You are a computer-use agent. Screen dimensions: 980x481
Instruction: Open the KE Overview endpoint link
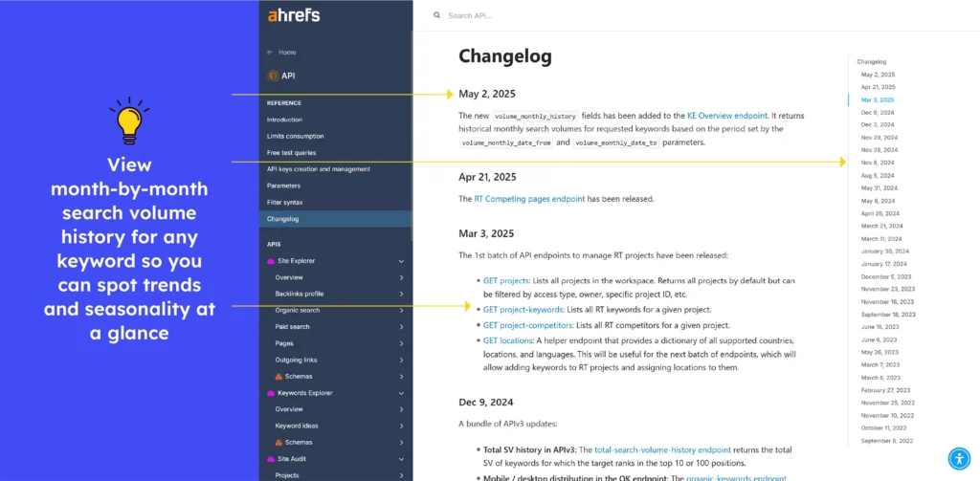click(x=726, y=115)
